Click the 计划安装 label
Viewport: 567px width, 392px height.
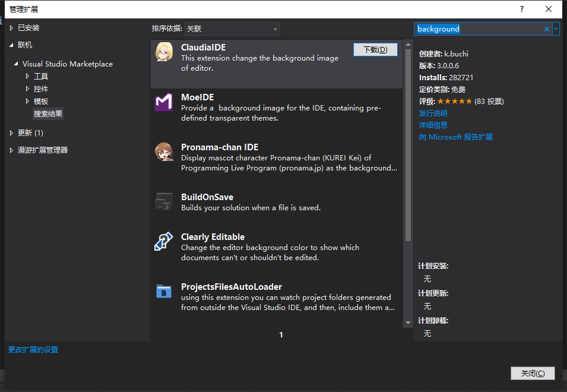433,266
